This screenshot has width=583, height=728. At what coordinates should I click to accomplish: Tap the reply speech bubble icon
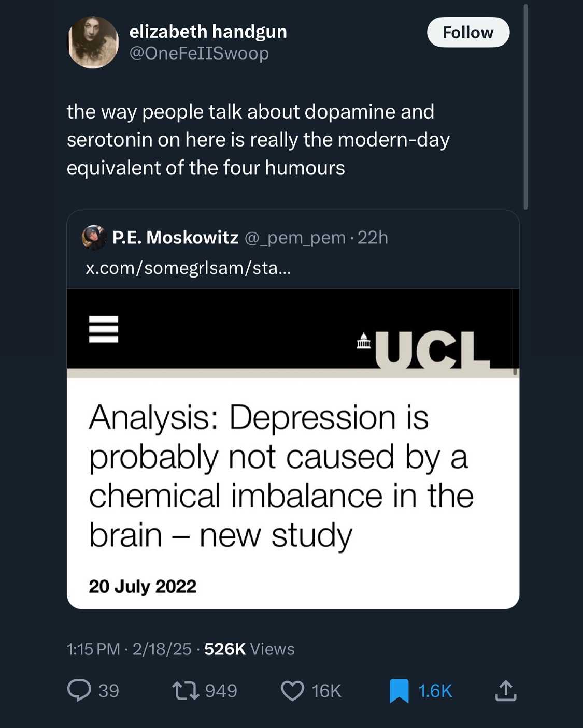[79, 691]
